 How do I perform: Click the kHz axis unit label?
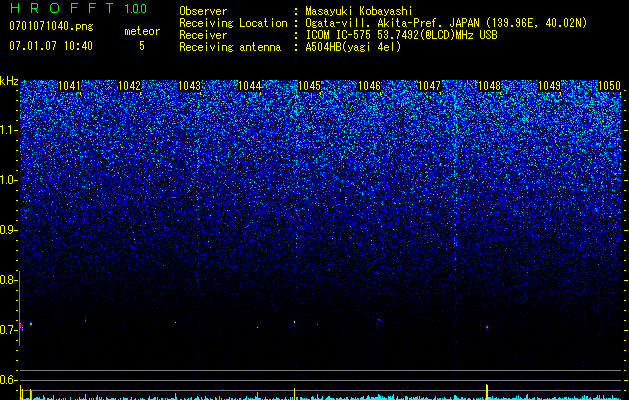(9, 81)
